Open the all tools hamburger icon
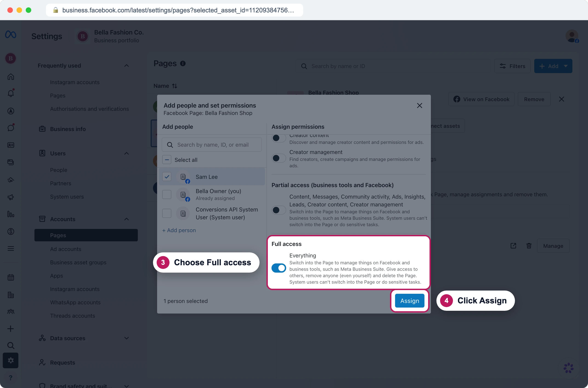Image resolution: width=588 pixels, height=388 pixels. (x=11, y=248)
